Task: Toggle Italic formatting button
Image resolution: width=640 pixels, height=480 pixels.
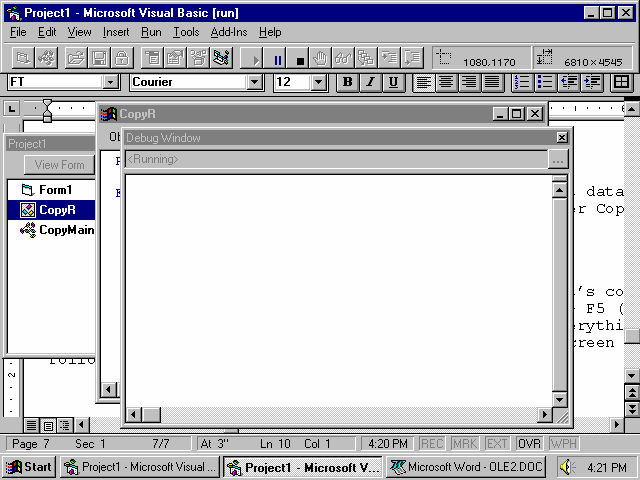Action: coord(370,82)
